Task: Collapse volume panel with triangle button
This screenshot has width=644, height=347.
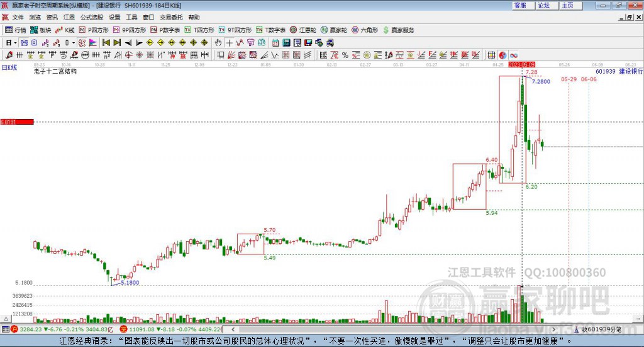Action: [x=6, y=319]
